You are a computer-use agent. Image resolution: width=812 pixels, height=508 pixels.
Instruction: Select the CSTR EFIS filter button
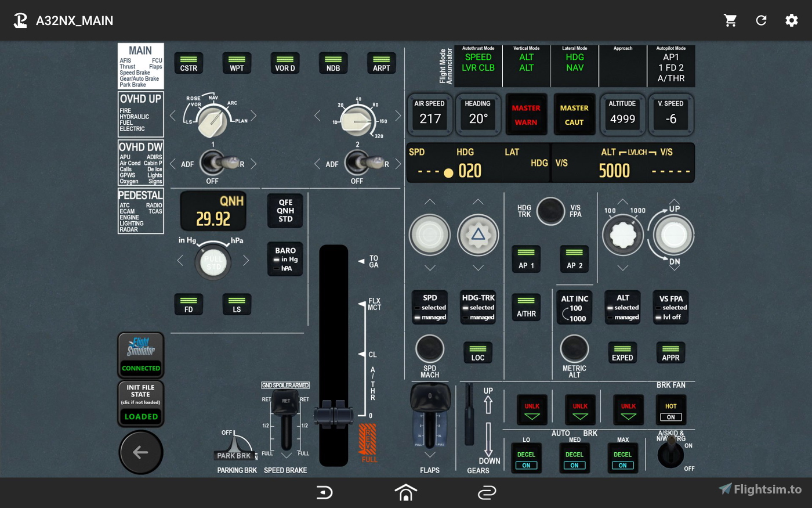pos(188,63)
